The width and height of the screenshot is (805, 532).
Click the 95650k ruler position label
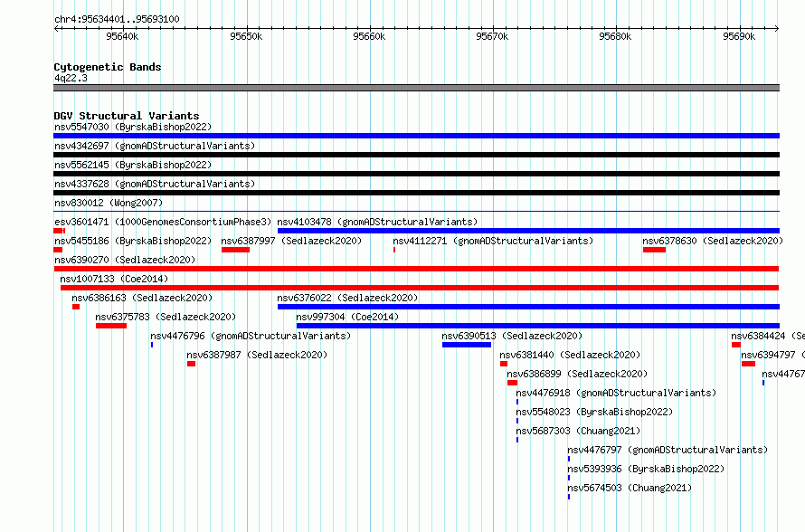coord(246,36)
